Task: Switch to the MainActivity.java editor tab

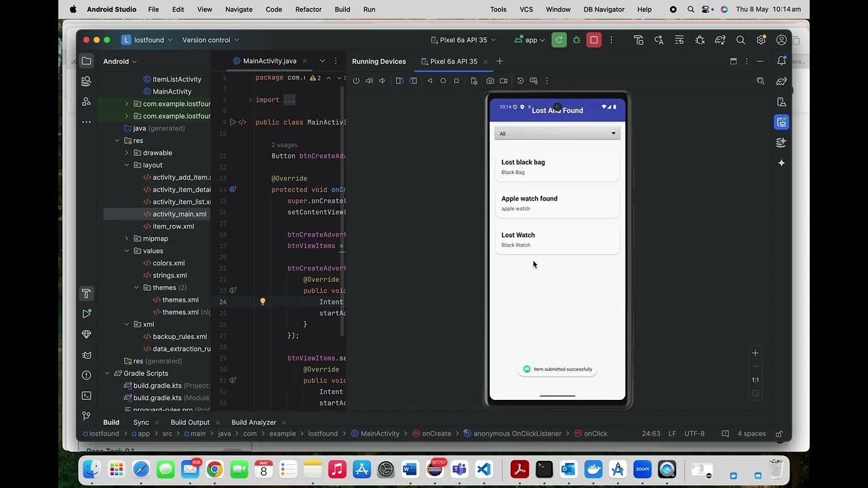Action: [x=269, y=61]
